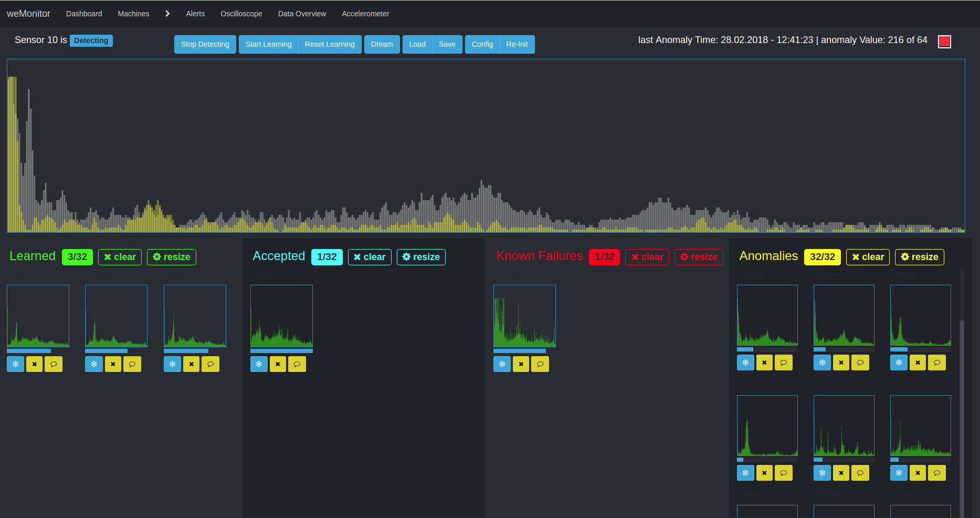
Task: Click resize in the Anomalies section
Action: click(x=920, y=257)
